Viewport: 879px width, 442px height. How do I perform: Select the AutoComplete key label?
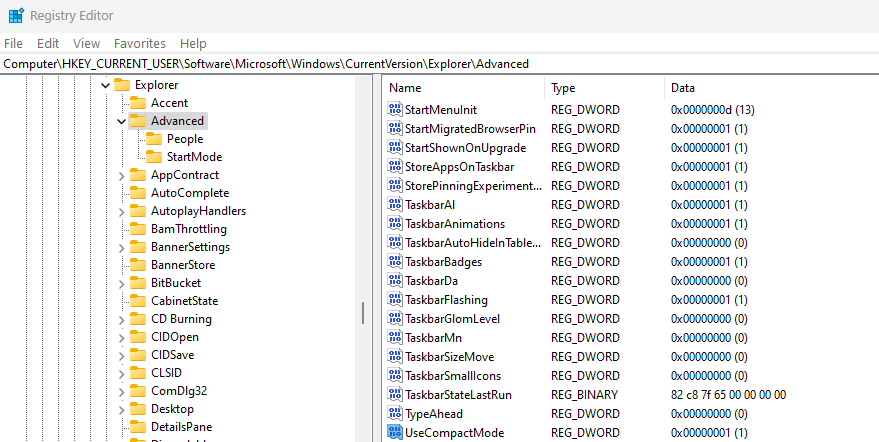190,193
